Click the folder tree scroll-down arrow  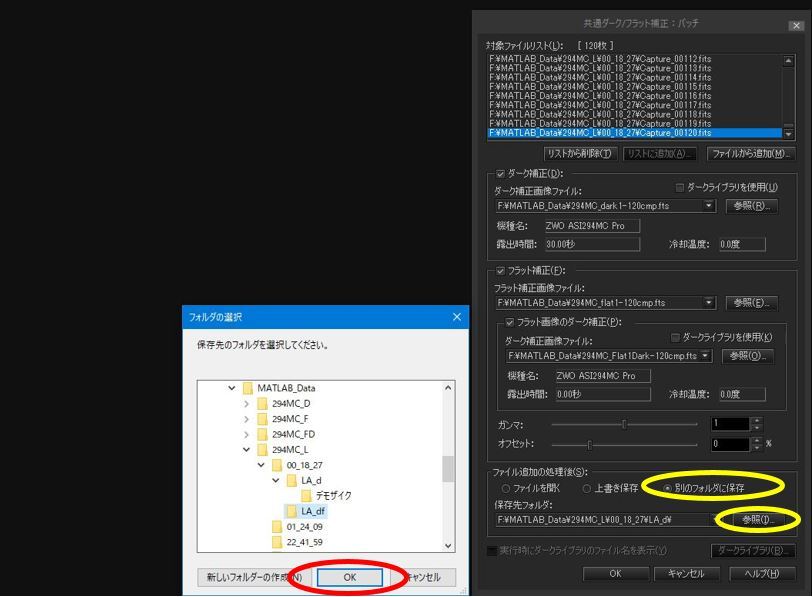coord(448,546)
